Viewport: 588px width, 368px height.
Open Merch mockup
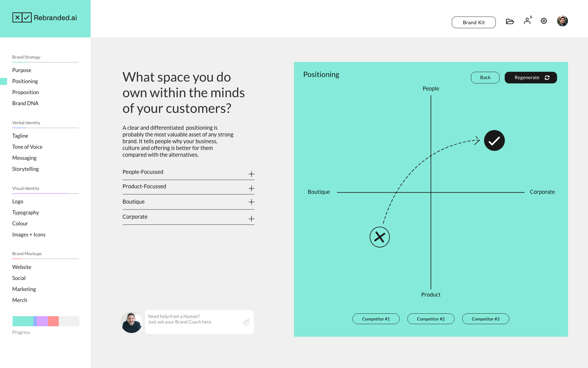pos(20,300)
